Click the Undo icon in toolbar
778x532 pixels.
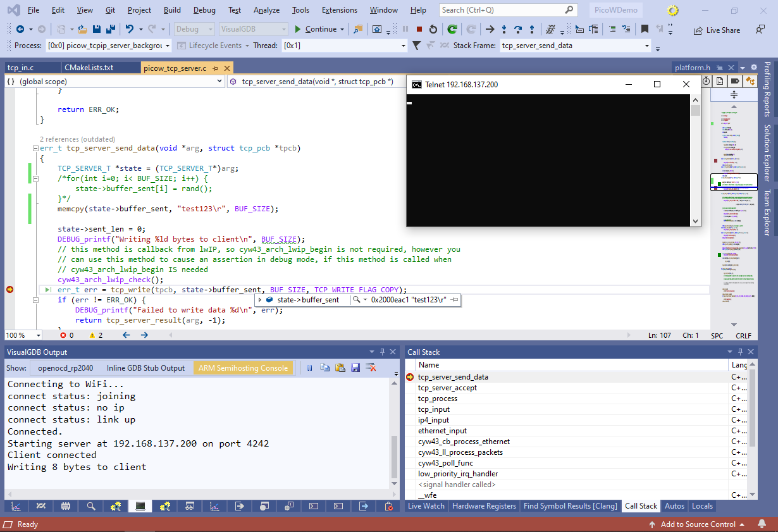pos(130,29)
